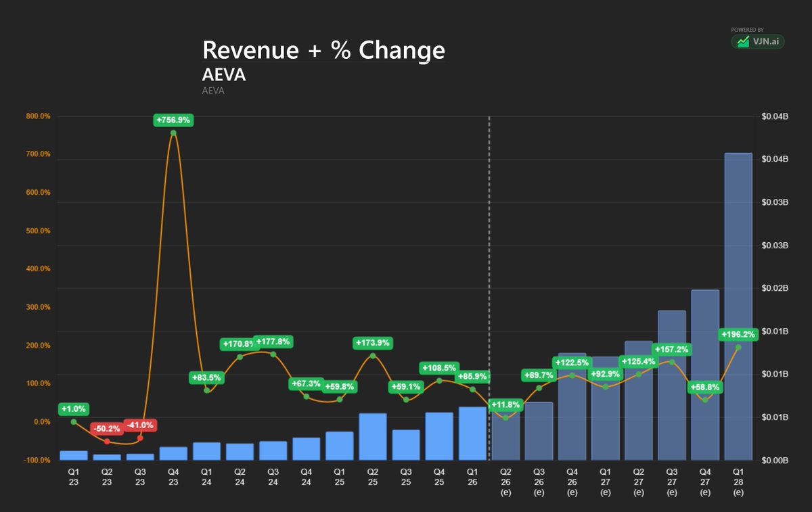Click the Q3 24 revenue bar
Viewport: 812px width, 512px height.
[x=273, y=450]
